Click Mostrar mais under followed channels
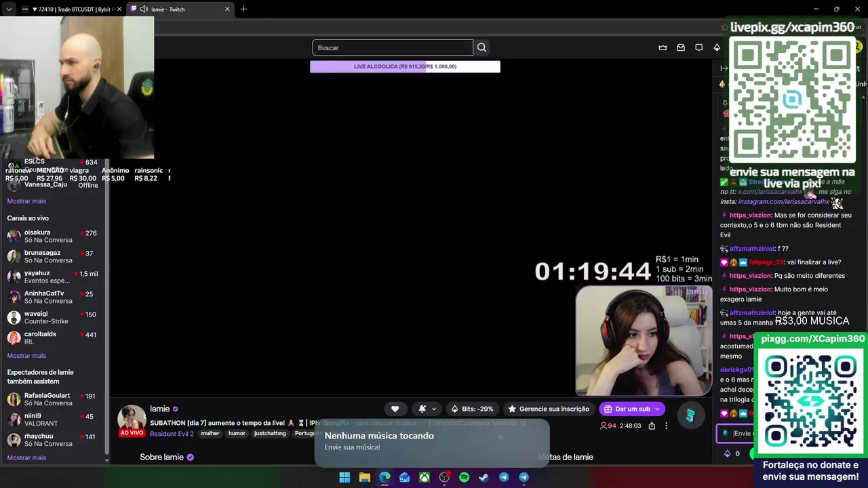This screenshot has width=868, height=488. click(x=26, y=201)
